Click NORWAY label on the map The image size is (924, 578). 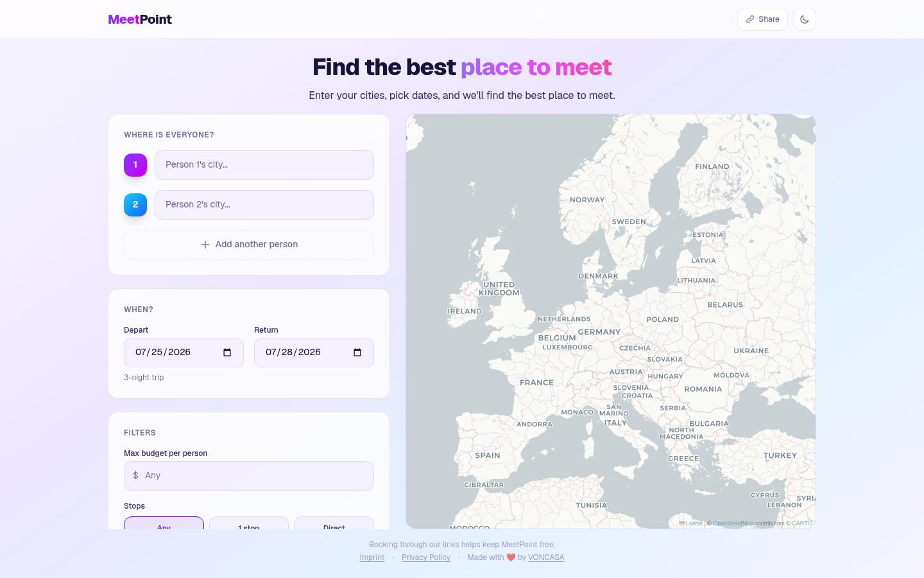point(587,200)
